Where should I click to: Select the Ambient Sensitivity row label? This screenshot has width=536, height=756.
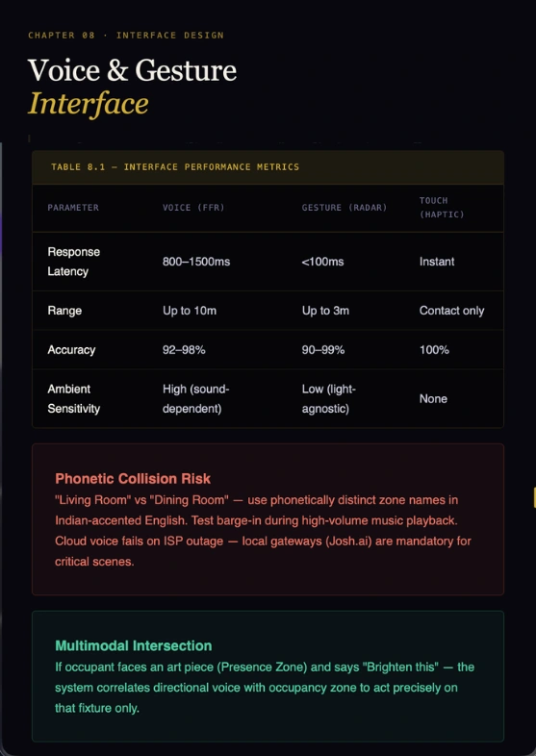click(73, 399)
